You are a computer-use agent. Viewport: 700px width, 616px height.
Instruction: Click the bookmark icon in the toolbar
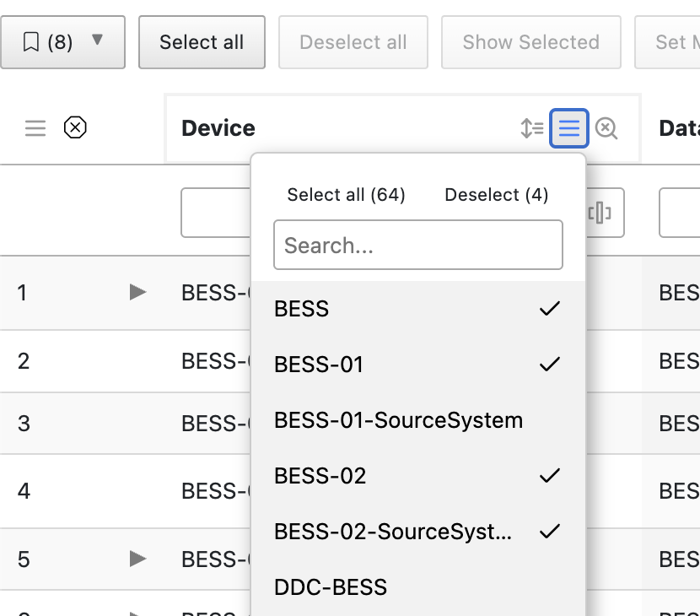31,42
